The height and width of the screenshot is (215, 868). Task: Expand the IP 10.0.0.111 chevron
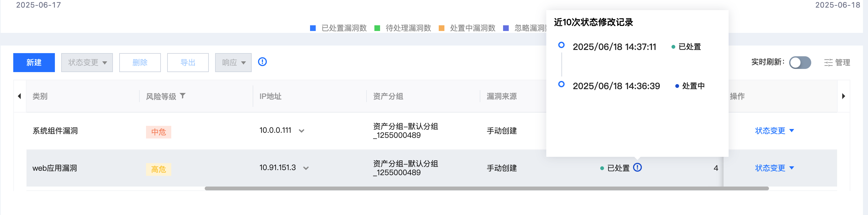[302, 131]
